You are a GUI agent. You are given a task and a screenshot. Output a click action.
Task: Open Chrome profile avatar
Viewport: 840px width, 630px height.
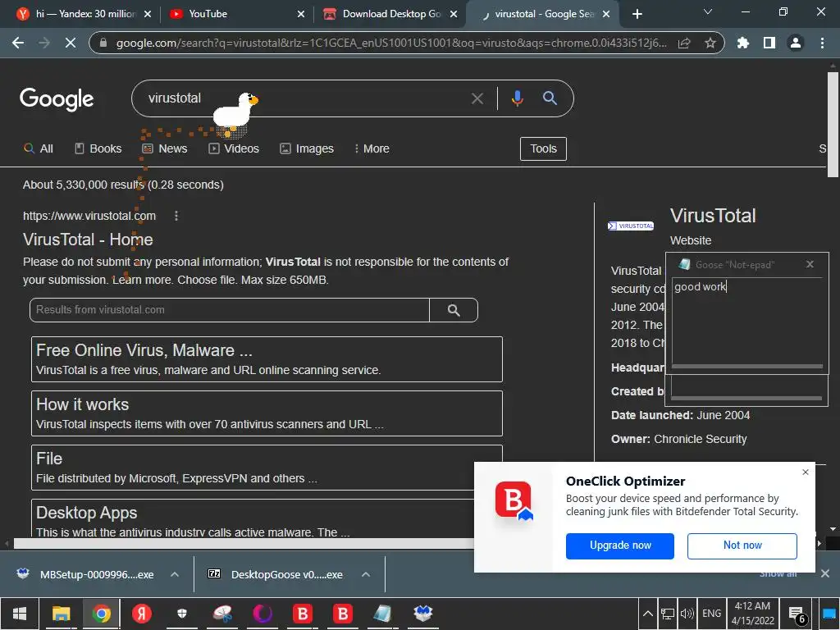(x=796, y=43)
